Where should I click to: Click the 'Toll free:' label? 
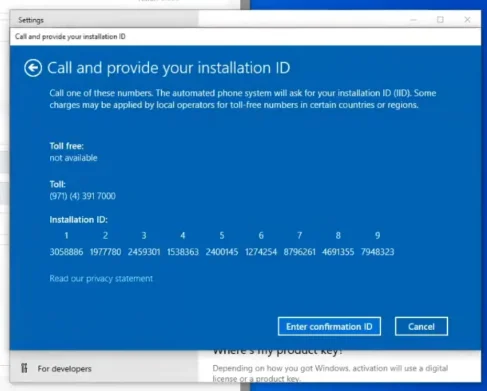pos(67,146)
